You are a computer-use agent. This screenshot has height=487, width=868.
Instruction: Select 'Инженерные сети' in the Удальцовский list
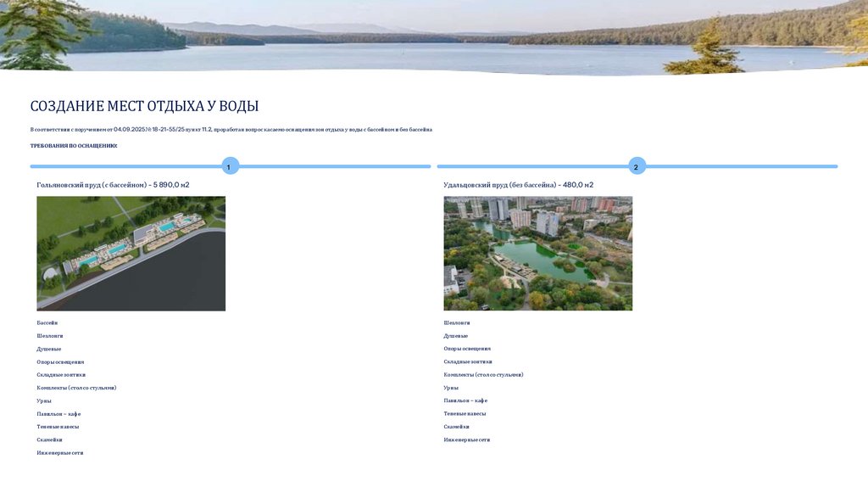[467, 439]
